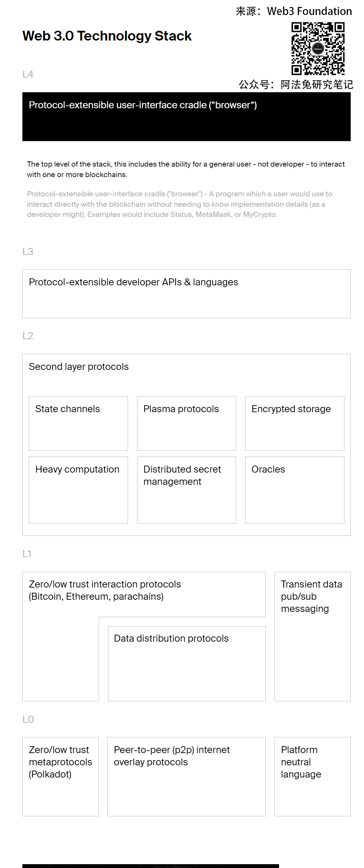The width and height of the screenshot is (364, 868).
Task: Click Peer-to-peer internet overlay protocols box
Action: 186,776
